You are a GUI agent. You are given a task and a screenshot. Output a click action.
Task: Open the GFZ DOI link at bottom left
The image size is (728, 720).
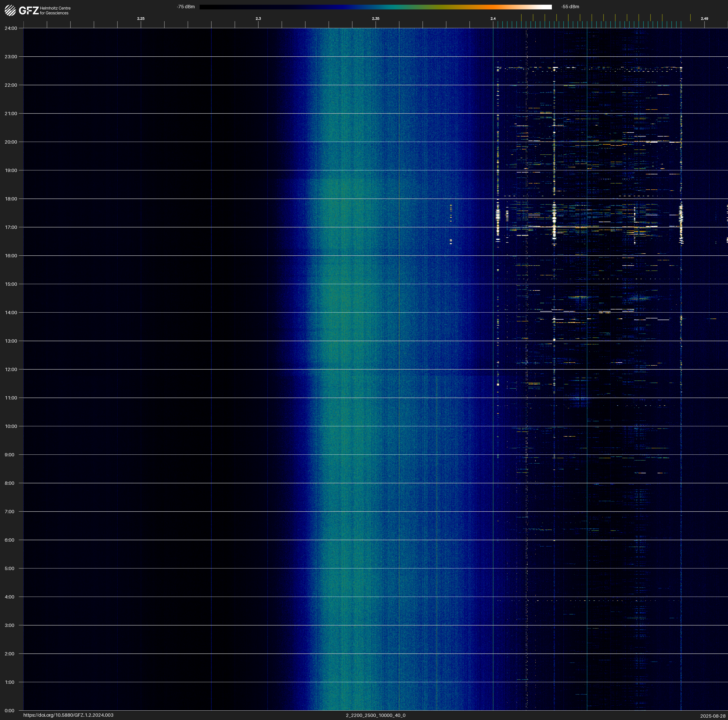coord(68,715)
